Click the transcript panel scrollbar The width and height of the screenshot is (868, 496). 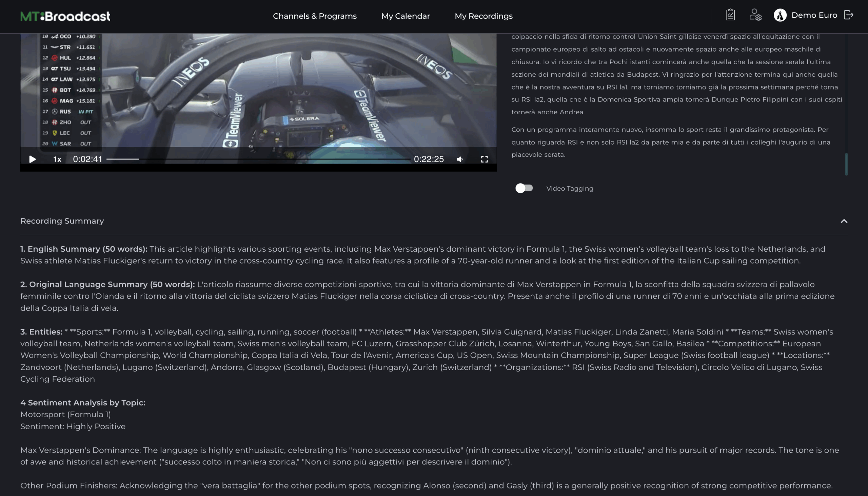tap(846, 164)
